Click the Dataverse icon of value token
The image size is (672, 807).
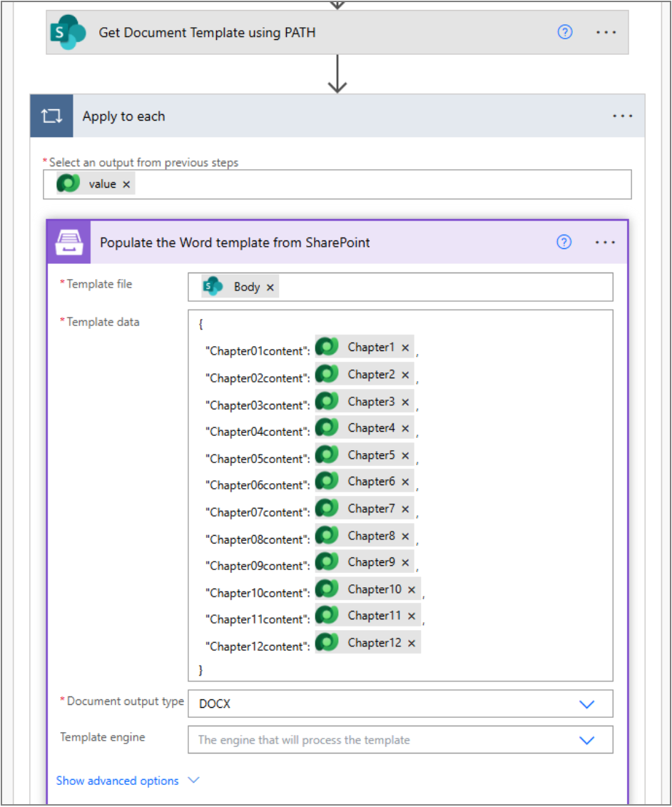tap(68, 183)
